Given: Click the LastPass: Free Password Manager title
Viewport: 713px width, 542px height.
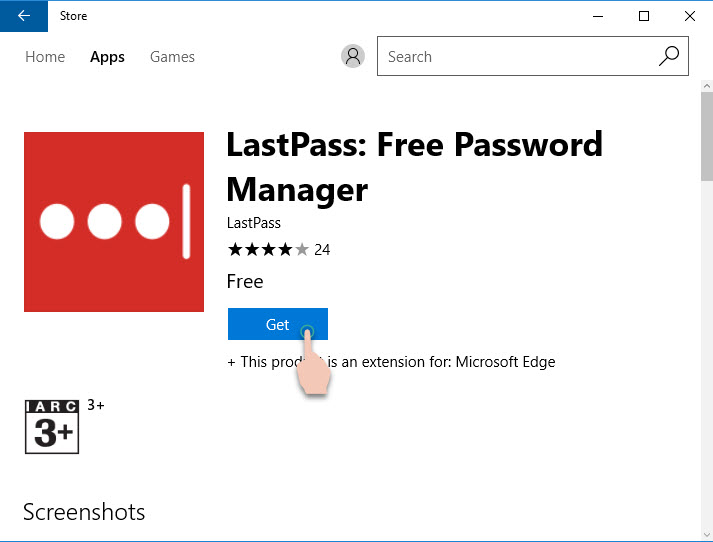Looking at the screenshot, I should [414, 167].
